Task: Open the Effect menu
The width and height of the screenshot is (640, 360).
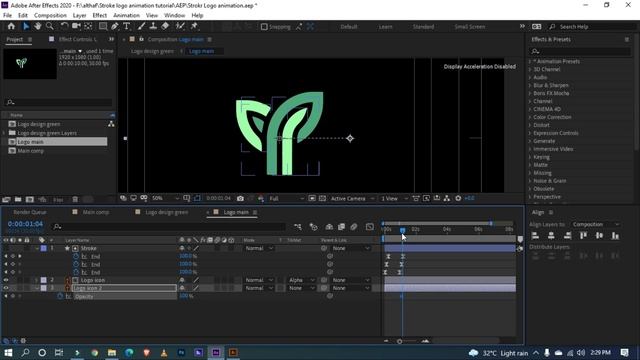Action: click(x=100, y=16)
